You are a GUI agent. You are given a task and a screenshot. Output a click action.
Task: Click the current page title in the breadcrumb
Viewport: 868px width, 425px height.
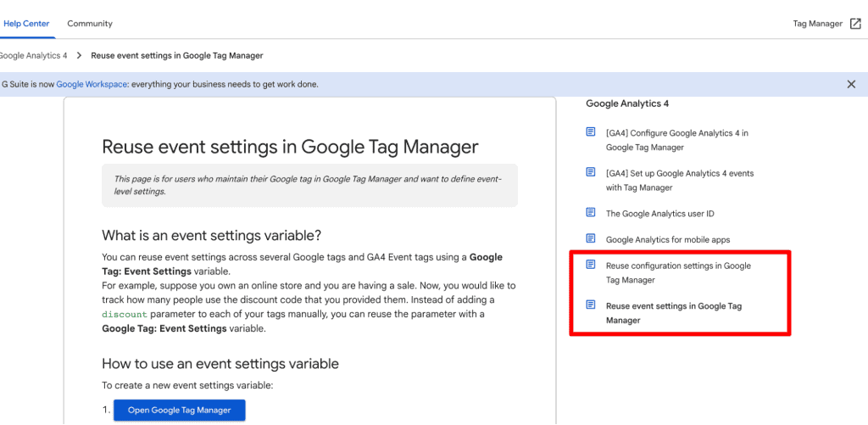pos(176,55)
